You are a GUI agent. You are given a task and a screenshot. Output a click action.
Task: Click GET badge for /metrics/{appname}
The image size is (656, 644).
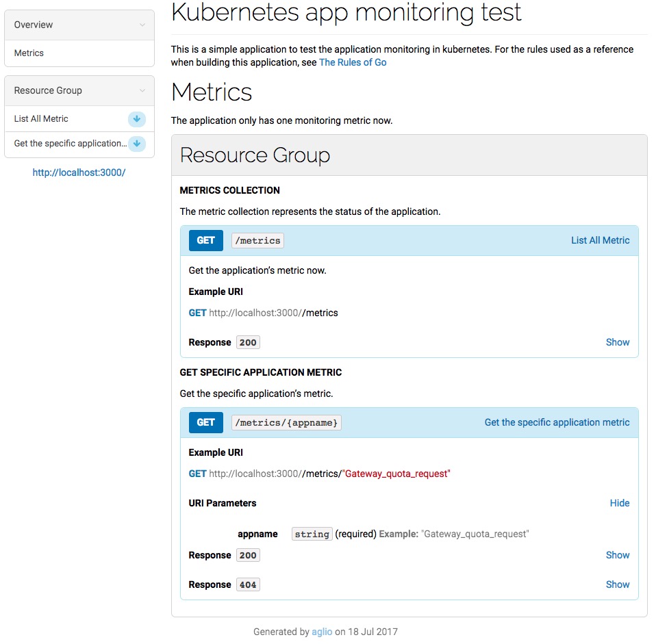[x=205, y=422]
